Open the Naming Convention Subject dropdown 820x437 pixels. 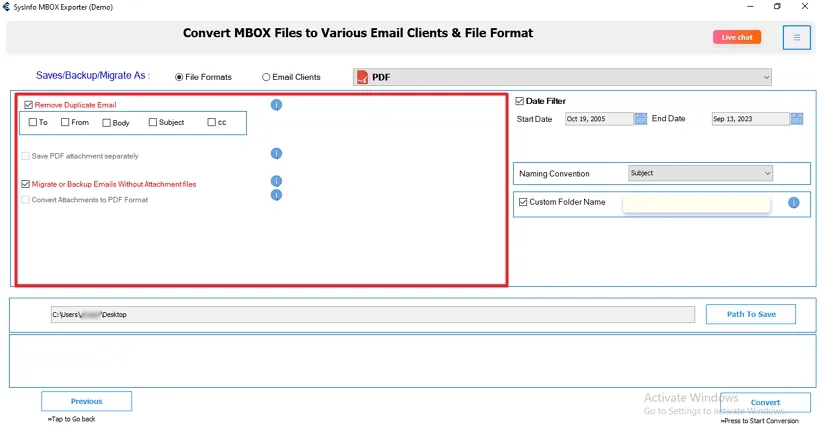coord(700,173)
